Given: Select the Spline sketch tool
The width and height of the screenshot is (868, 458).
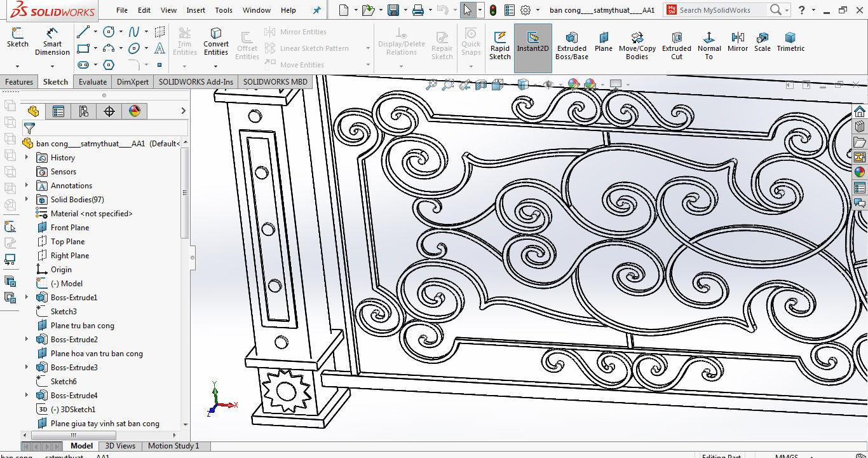Looking at the screenshot, I should pos(134,32).
